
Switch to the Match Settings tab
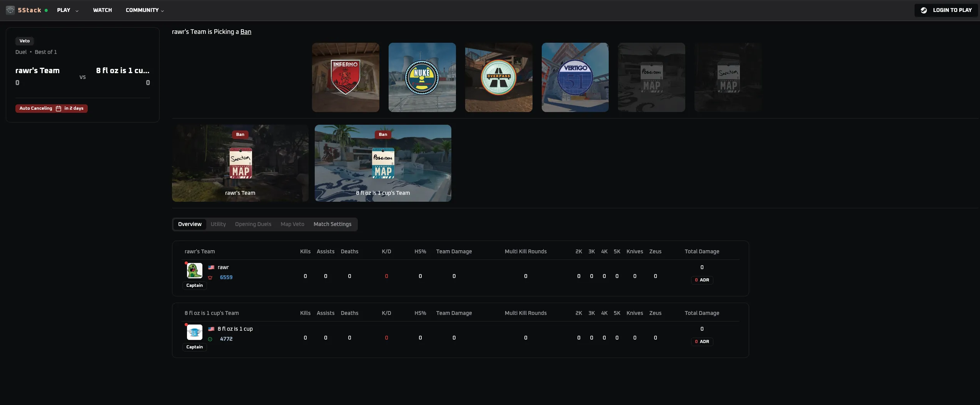coord(332,224)
